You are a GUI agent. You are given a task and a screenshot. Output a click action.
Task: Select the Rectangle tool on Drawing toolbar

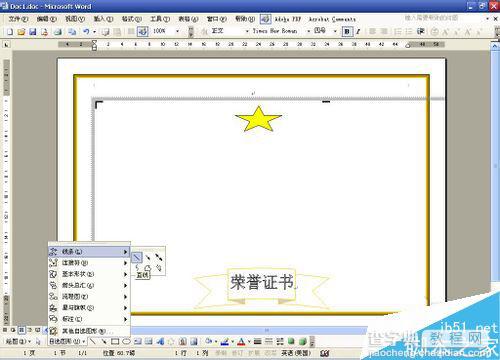point(115,341)
